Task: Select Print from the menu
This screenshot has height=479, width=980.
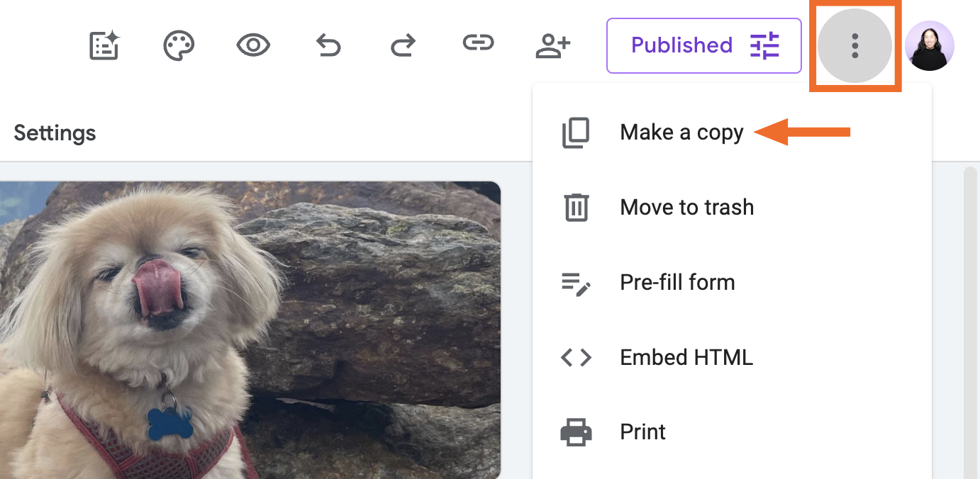Action: (732, 432)
